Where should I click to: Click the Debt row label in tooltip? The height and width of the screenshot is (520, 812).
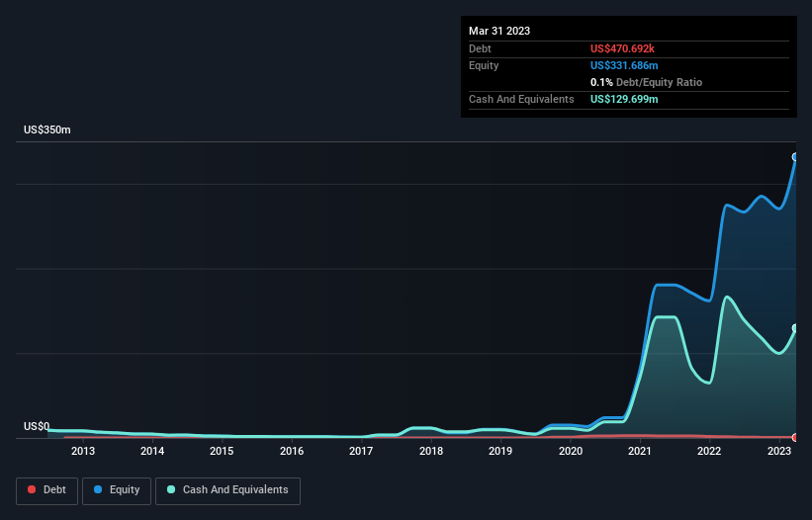tap(480, 48)
